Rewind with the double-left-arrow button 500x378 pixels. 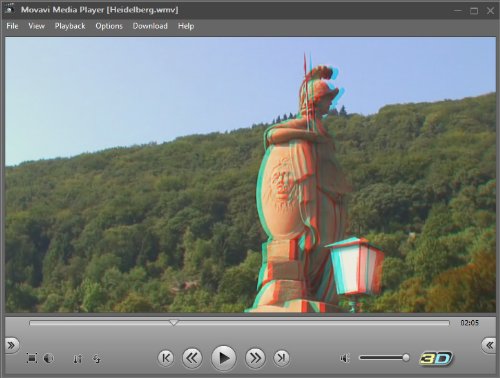192,358
